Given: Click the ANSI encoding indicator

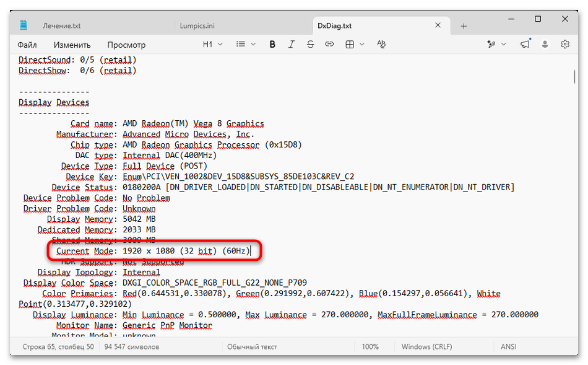Looking at the screenshot, I should coord(509,346).
